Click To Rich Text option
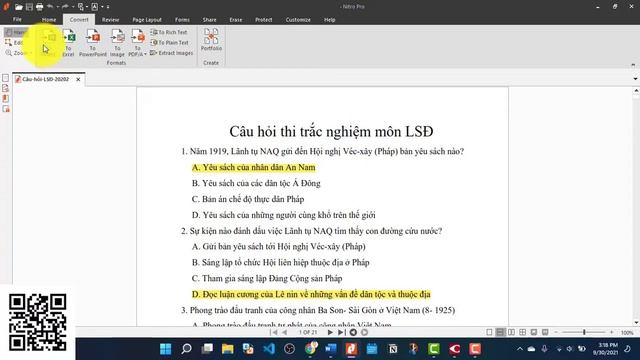Screen dimensions: 640x360 tap(169, 32)
